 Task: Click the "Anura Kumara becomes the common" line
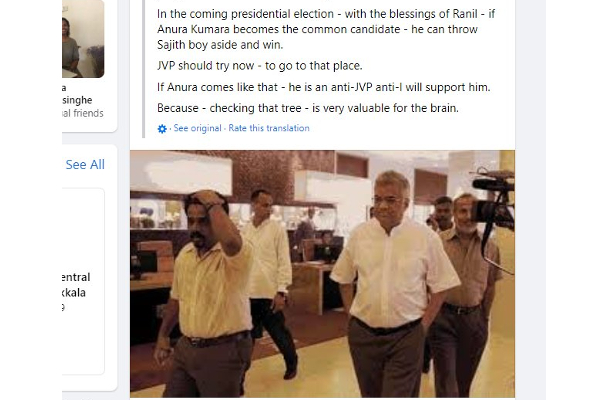click(x=317, y=29)
